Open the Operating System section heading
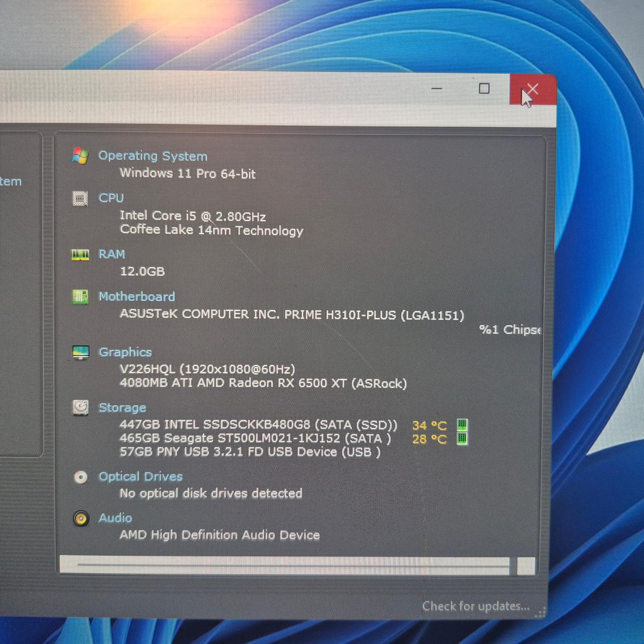 pyautogui.click(x=153, y=156)
